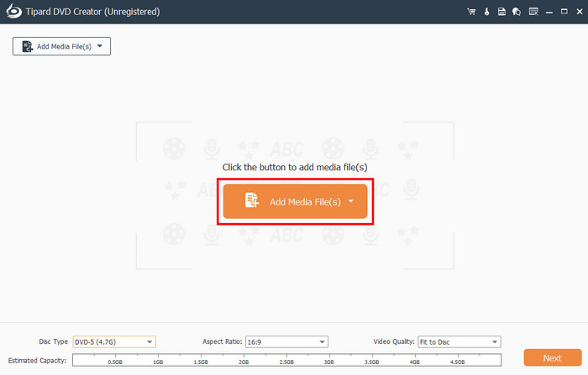This screenshot has height=375, width=588.
Task: Click the Tipard DVD Creator logo
Action: [14, 12]
